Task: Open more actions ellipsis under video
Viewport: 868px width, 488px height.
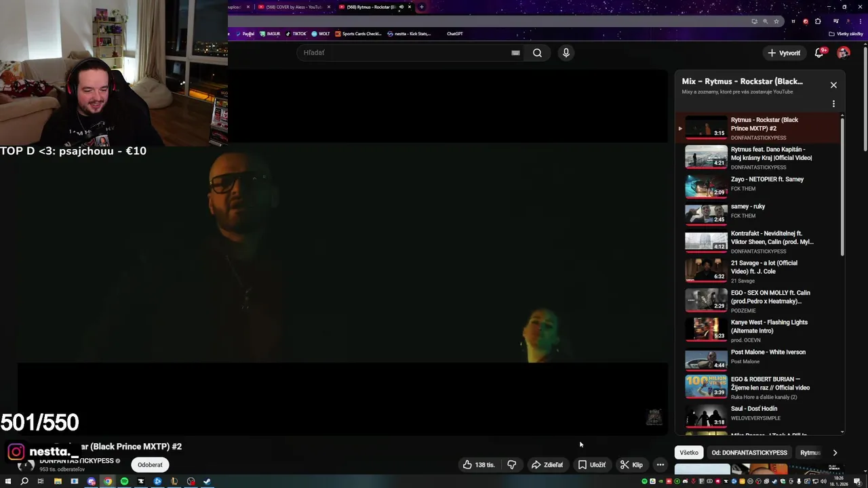Action: [x=660, y=465]
